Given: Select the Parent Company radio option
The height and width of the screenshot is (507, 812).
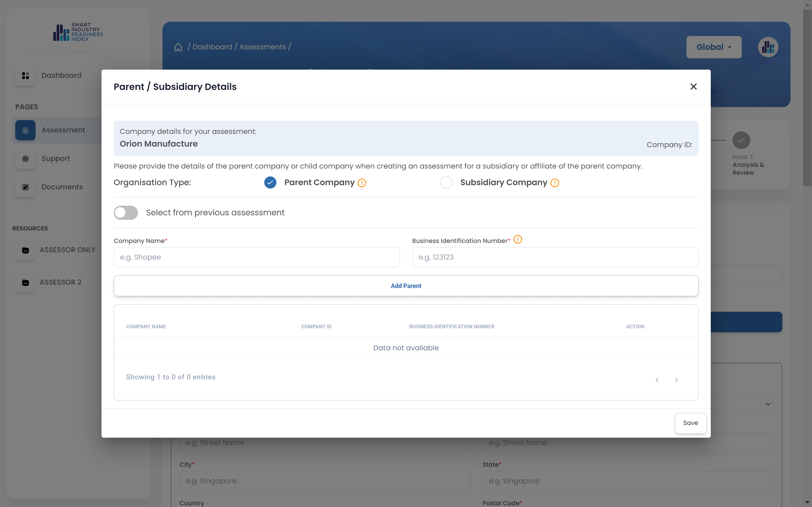Looking at the screenshot, I should 270,182.
